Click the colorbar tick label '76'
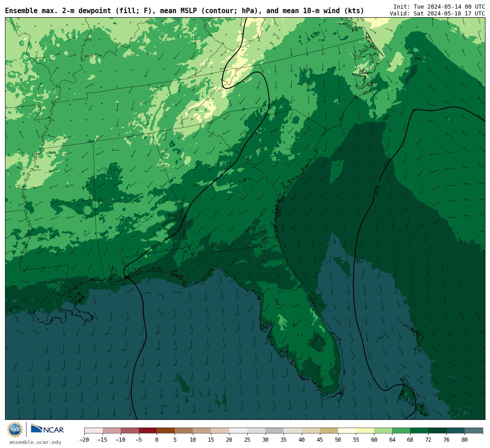490x448 pixels. coord(447,440)
